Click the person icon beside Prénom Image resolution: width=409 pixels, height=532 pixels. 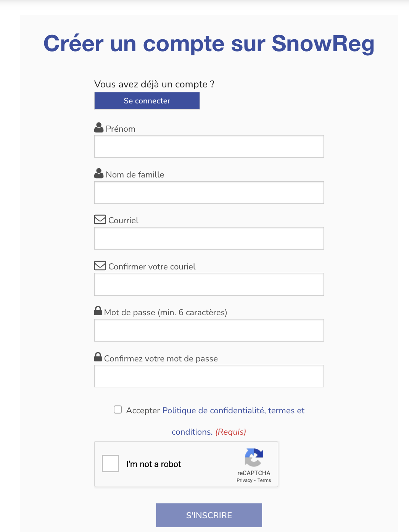click(x=99, y=127)
